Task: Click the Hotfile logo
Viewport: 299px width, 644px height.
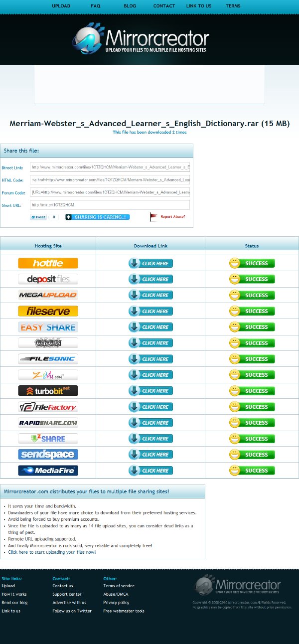Action: [x=48, y=263]
